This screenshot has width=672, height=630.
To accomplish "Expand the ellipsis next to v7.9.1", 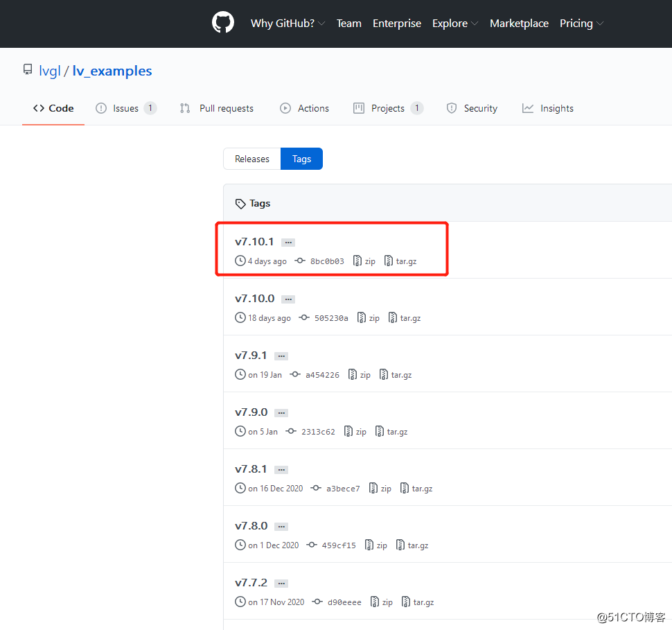I will tap(281, 356).
